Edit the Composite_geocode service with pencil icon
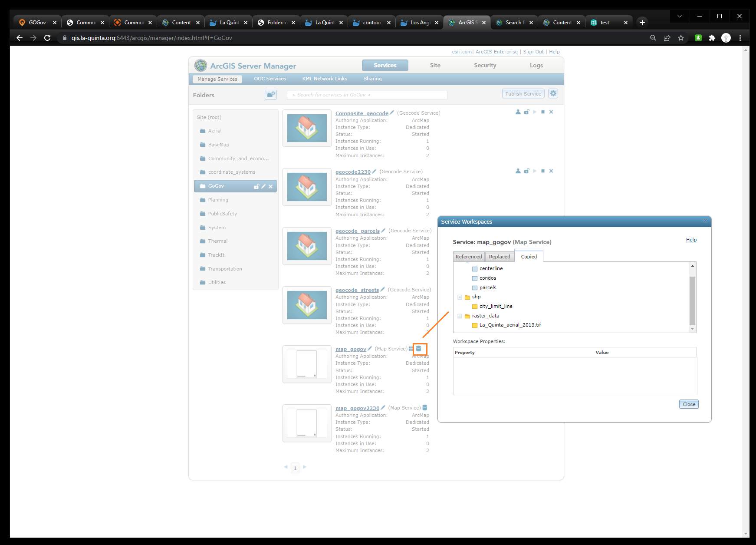Image resolution: width=756 pixels, height=545 pixels. point(392,112)
